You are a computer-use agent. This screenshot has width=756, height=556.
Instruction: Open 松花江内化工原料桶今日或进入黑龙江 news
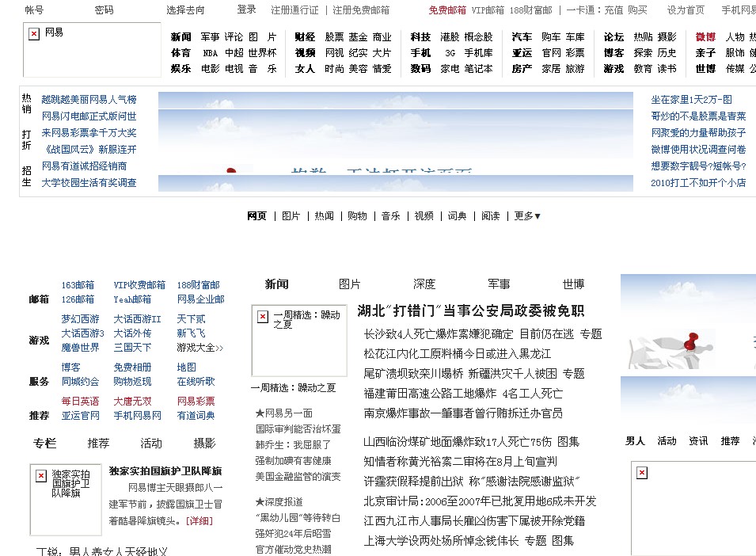click(457, 353)
